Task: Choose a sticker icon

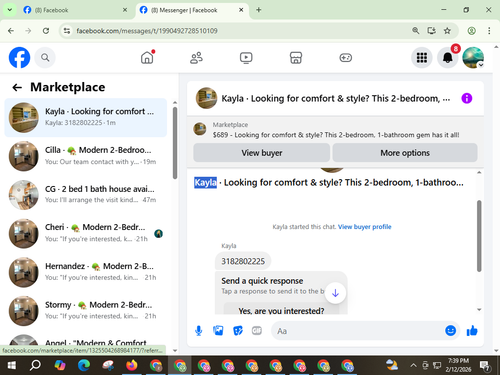Action: pyautogui.click(x=238, y=331)
